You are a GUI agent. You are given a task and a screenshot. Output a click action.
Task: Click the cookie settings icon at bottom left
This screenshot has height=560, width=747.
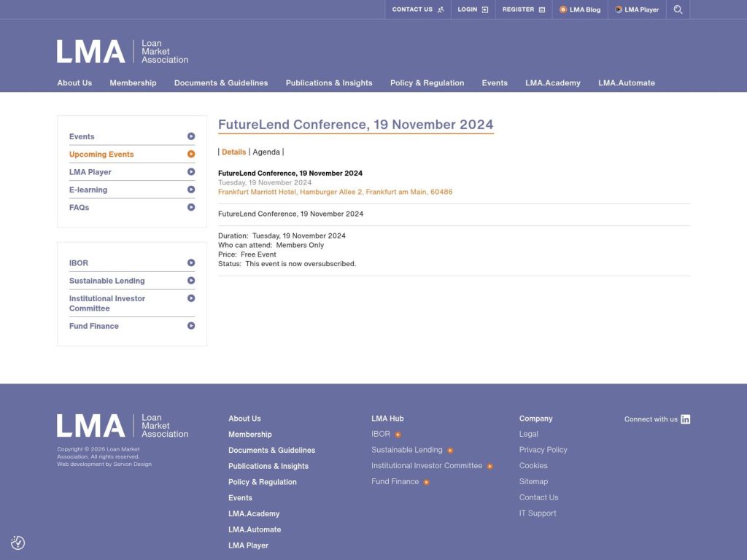pos(18,542)
